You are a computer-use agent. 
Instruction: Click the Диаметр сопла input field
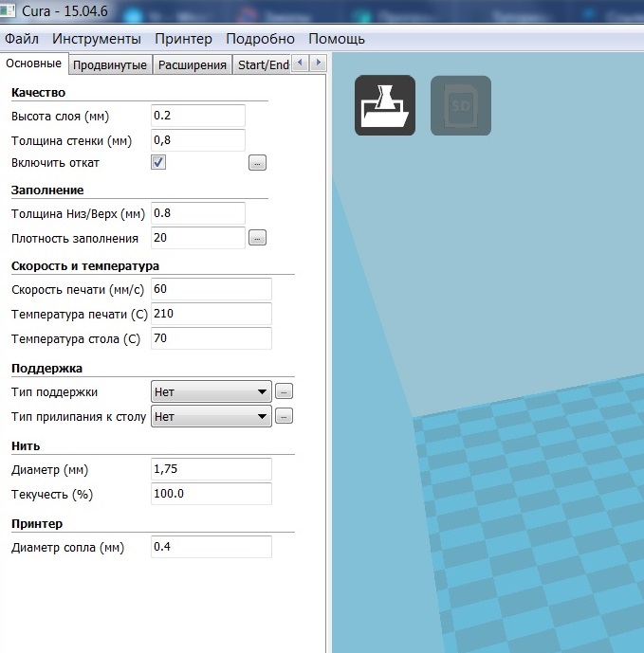click(211, 547)
